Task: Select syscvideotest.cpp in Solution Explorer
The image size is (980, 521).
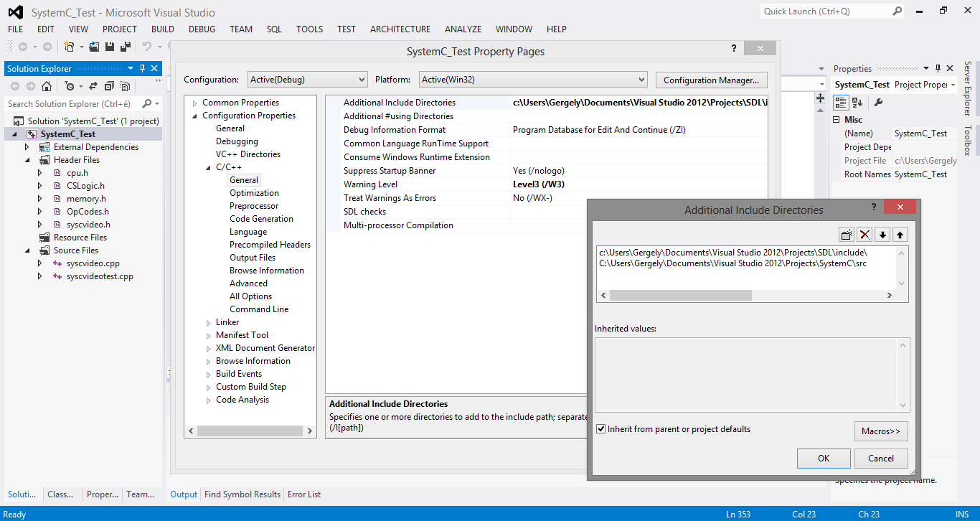Action: pyautogui.click(x=100, y=276)
